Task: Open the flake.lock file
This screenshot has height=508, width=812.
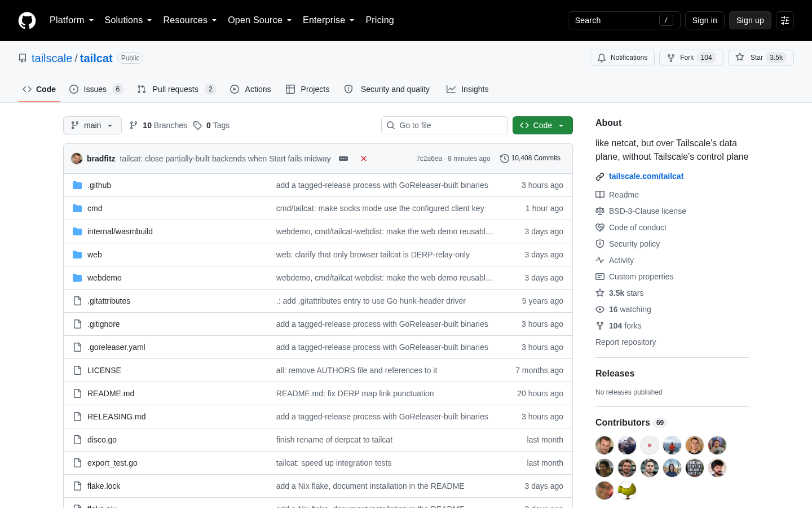Action: [104, 486]
